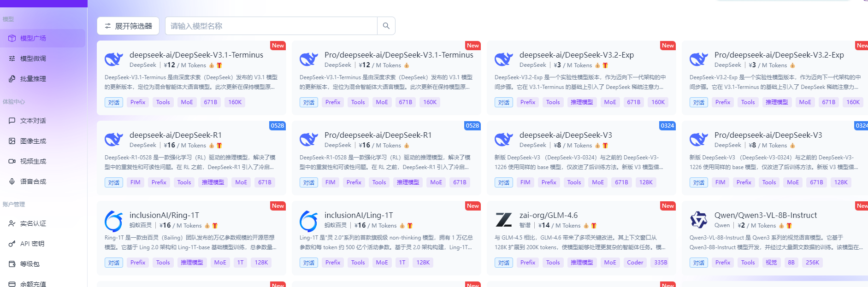This screenshot has height=287, width=868.
Task: Open the Pro/deepseek-ai/DeepSeek-R1 model title
Action: point(378,135)
